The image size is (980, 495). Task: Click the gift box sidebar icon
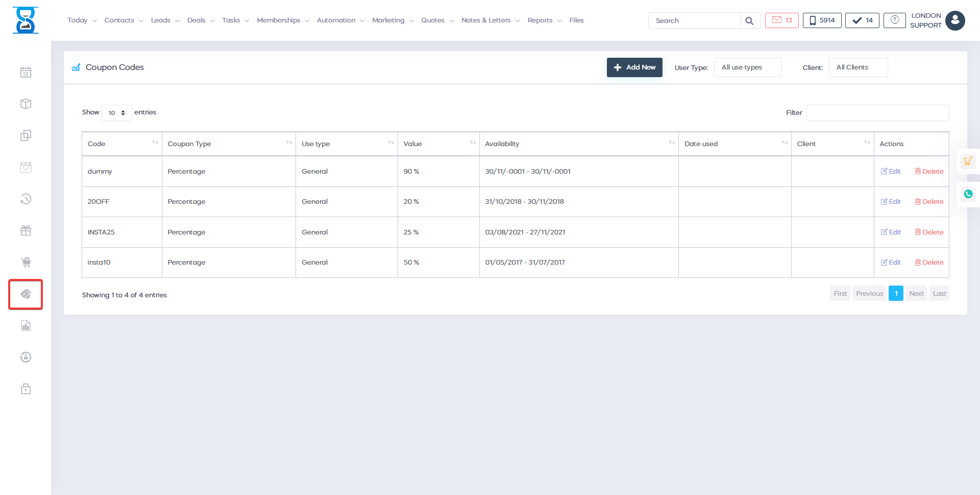(26, 231)
